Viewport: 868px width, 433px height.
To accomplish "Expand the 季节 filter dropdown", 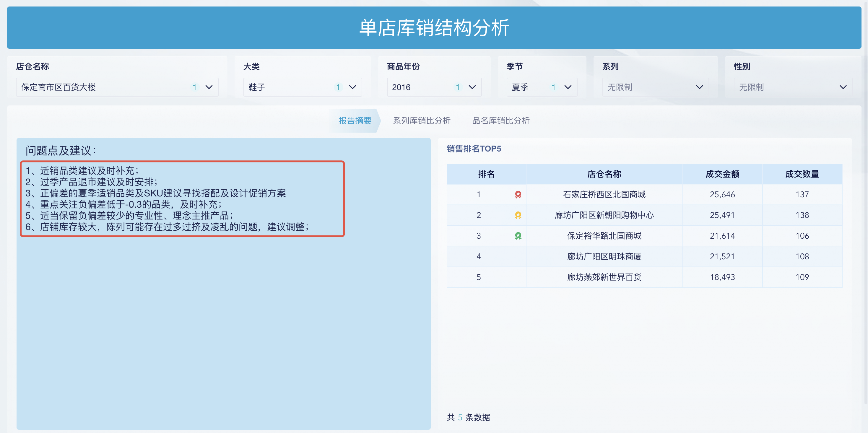I will tap(568, 87).
